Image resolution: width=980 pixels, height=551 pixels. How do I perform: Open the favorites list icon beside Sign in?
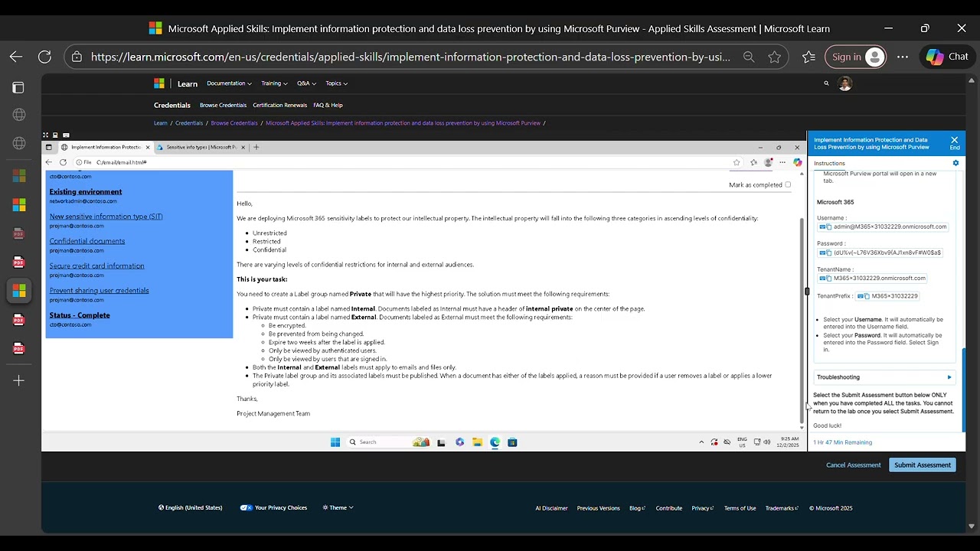tap(808, 57)
